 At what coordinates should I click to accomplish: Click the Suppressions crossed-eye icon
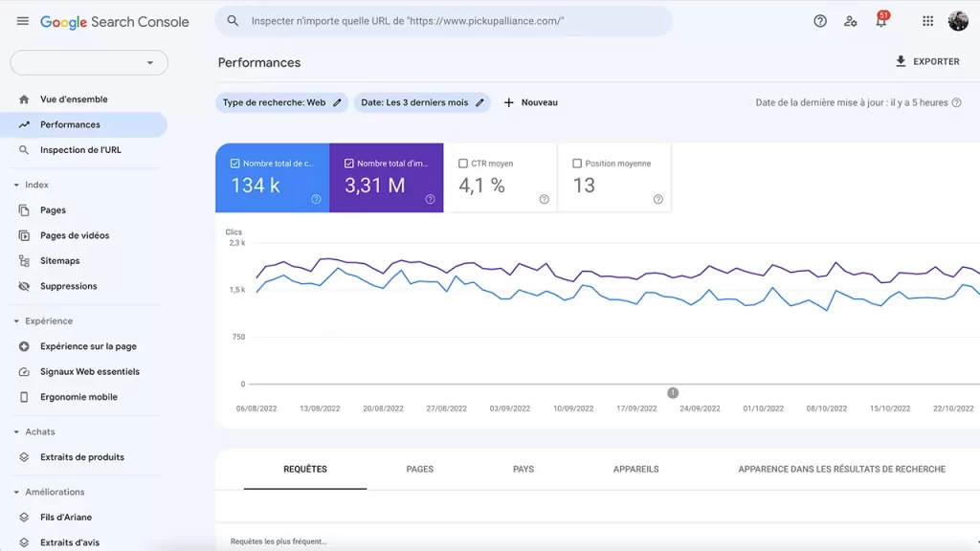pyautogui.click(x=24, y=286)
